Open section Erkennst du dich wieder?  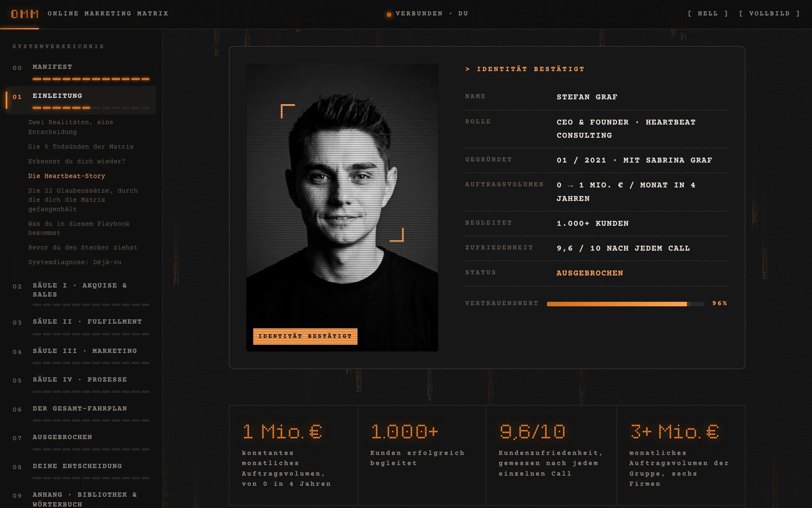click(x=76, y=162)
